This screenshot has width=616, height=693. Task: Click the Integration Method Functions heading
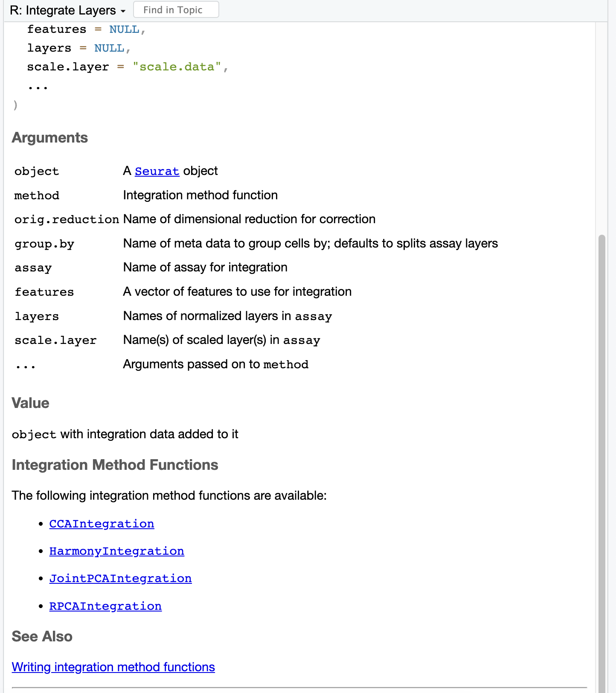coord(115,465)
